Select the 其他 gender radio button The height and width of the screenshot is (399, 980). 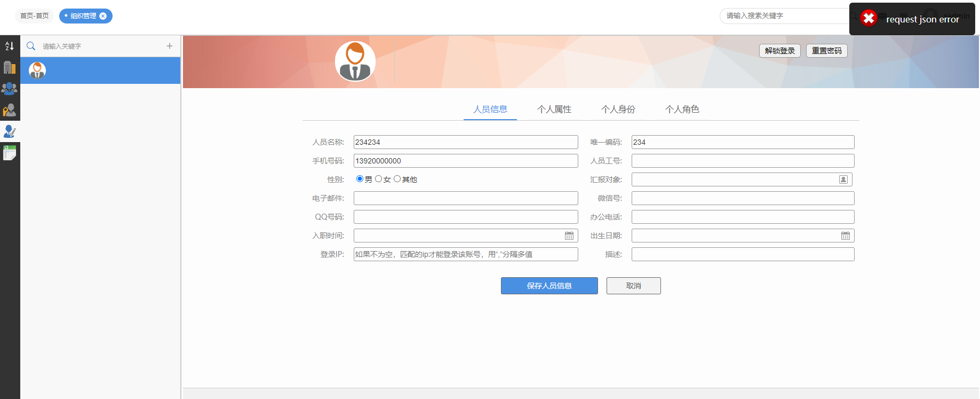(x=397, y=179)
